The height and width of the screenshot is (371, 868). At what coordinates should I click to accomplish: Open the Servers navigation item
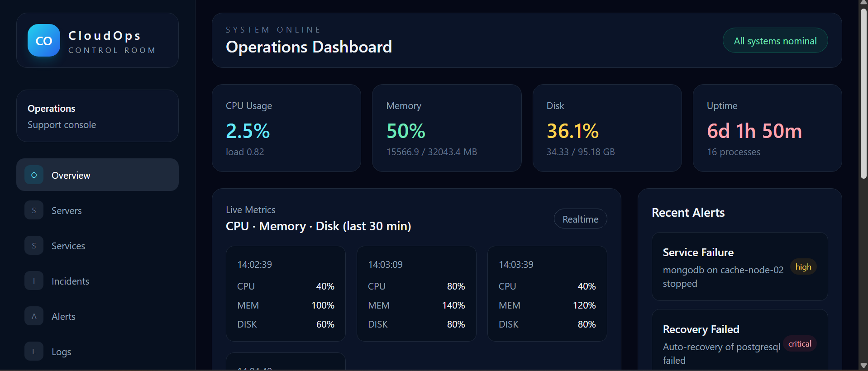(97, 210)
